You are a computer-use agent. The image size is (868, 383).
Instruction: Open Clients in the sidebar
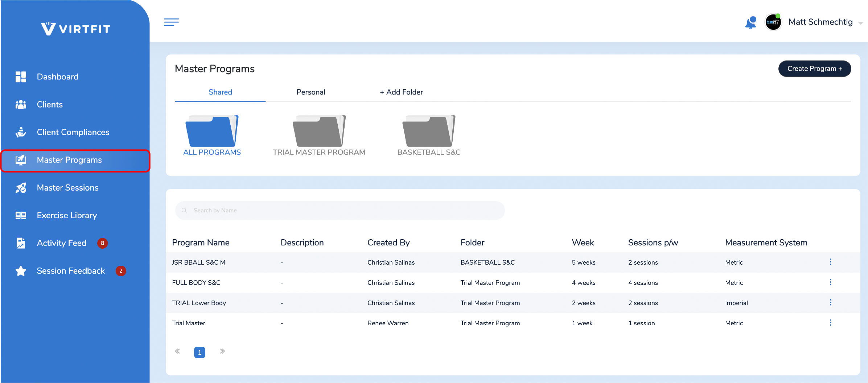point(50,105)
